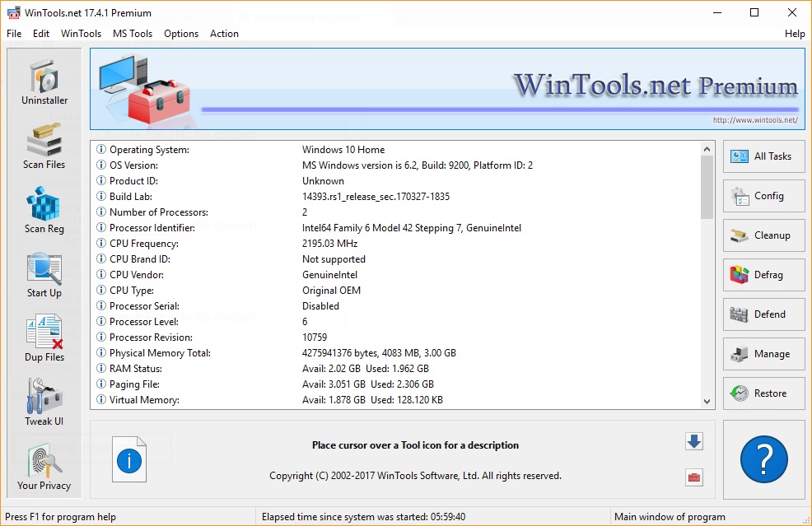Select the Processor Level row label
This screenshot has width=812, height=526.
(x=144, y=322)
